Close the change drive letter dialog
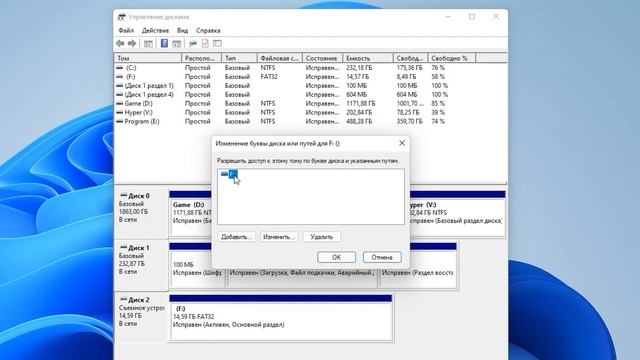The width and height of the screenshot is (640, 360). [402, 143]
